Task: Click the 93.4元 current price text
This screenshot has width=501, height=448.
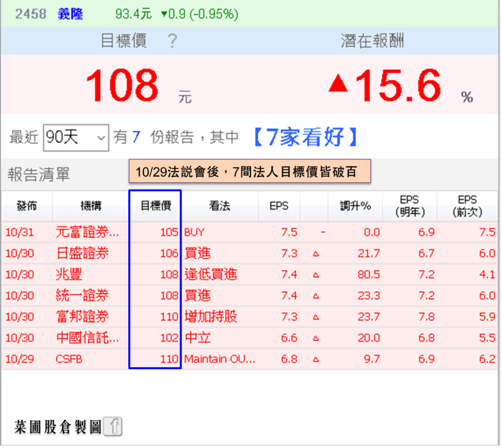Action: 134,14
